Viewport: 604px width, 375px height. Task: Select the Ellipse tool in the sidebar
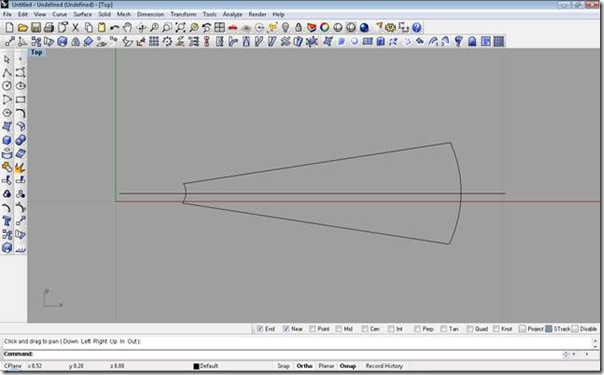20,86
